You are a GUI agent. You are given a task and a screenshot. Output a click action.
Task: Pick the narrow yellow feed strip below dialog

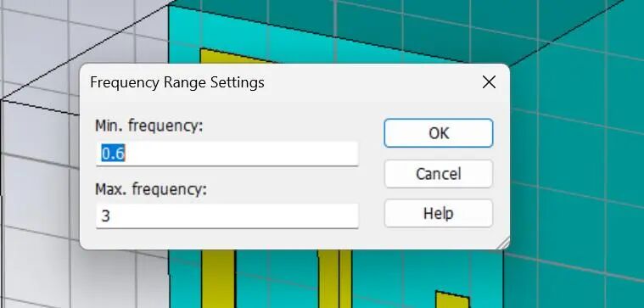tap(335, 278)
